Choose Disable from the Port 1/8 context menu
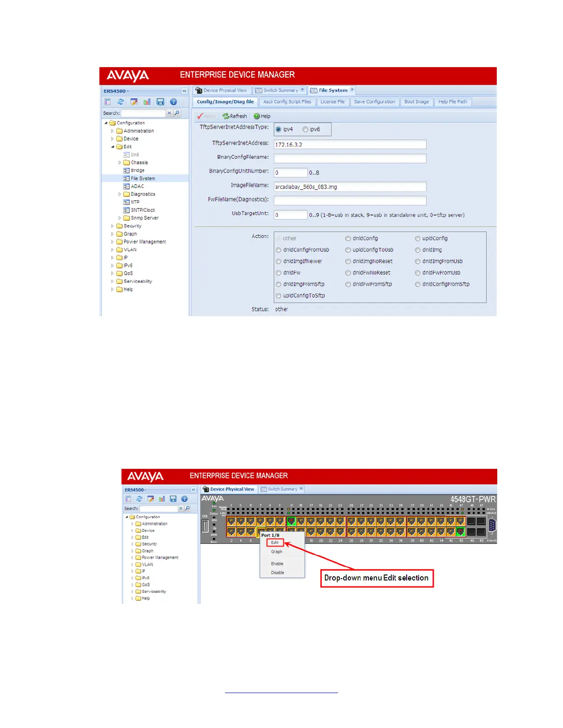The image size is (563, 728). [278, 573]
